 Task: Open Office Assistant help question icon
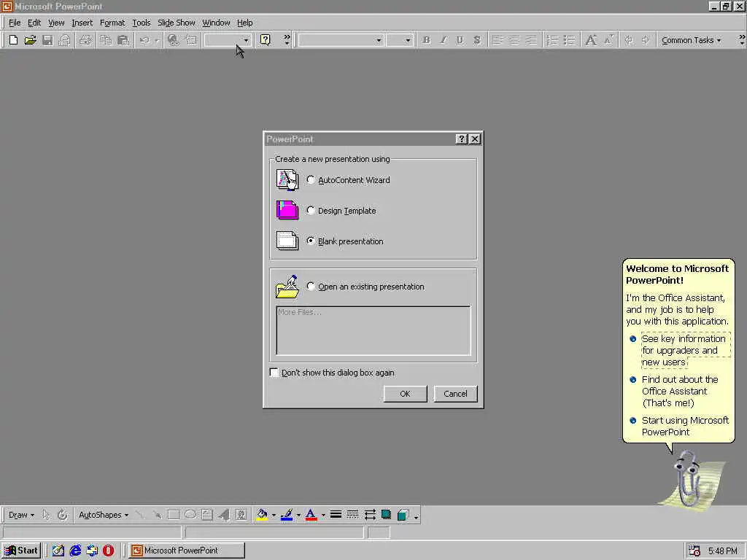(266, 40)
